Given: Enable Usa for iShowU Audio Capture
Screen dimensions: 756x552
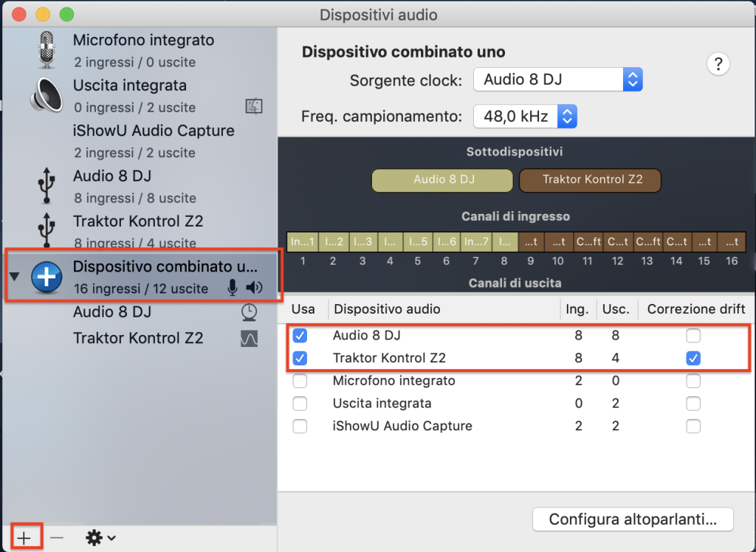Looking at the screenshot, I should 300,426.
